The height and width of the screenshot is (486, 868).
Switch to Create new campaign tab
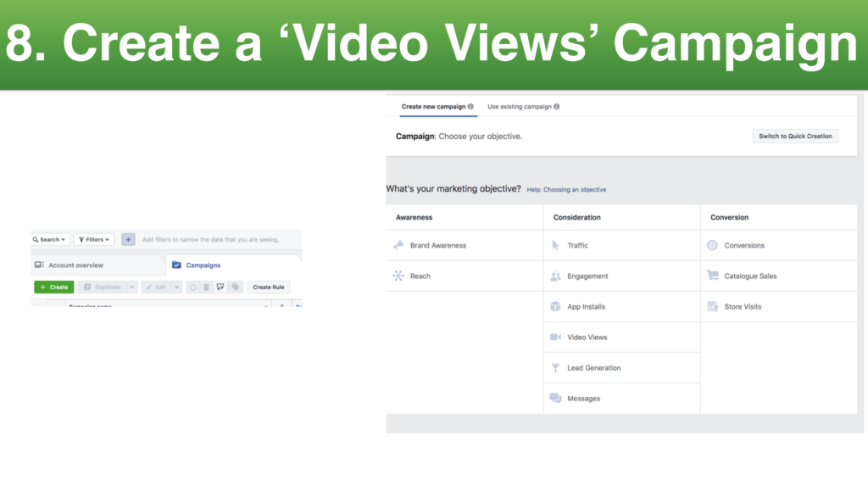pyautogui.click(x=433, y=106)
